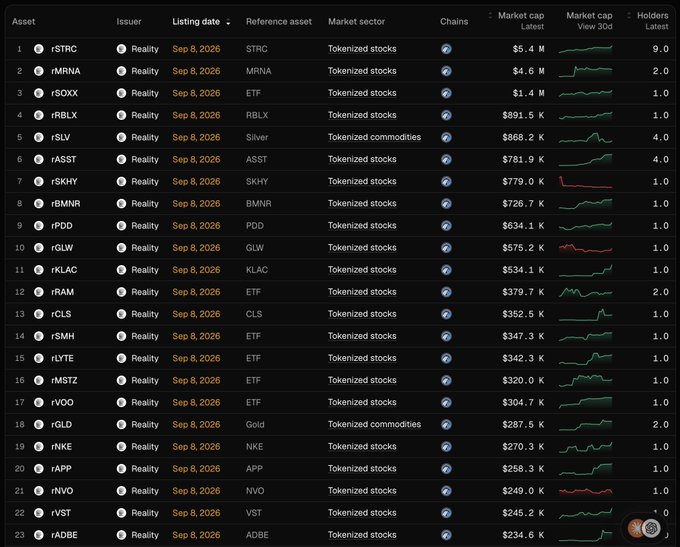
Task: Click the Gold reference asset cell
Action: point(255,425)
